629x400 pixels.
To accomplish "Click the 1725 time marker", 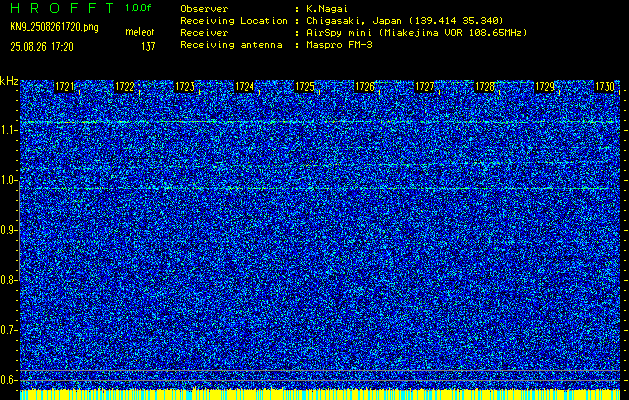I will [304, 87].
